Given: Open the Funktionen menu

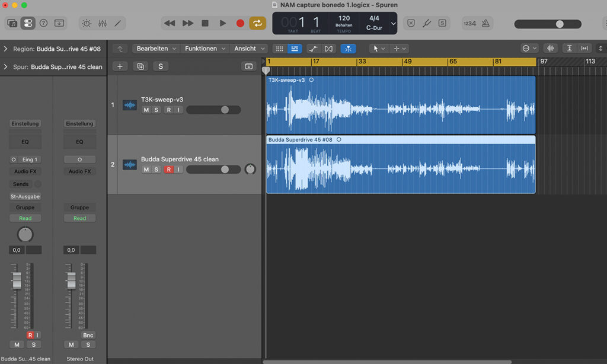Looking at the screenshot, I should click(x=205, y=49).
